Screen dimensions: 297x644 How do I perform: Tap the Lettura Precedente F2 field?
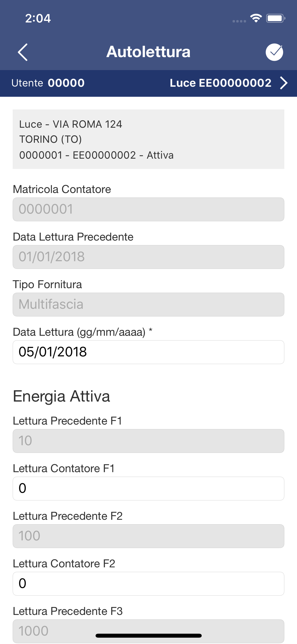(x=148, y=536)
